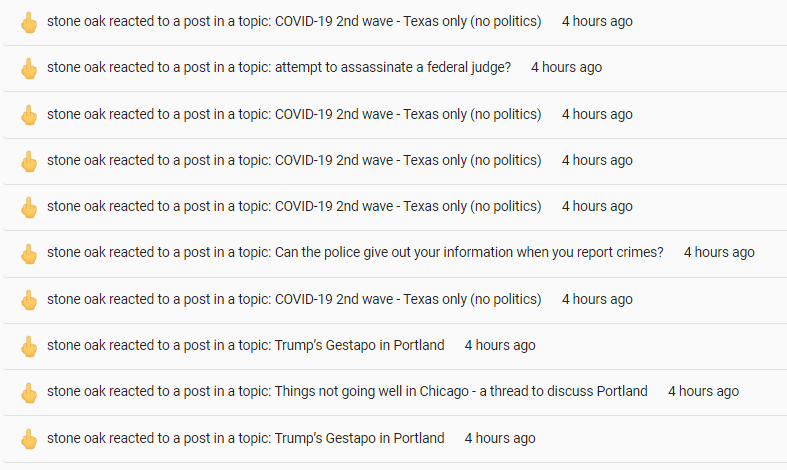Click reaction emoji beside the federal judge topic

coord(29,68)
